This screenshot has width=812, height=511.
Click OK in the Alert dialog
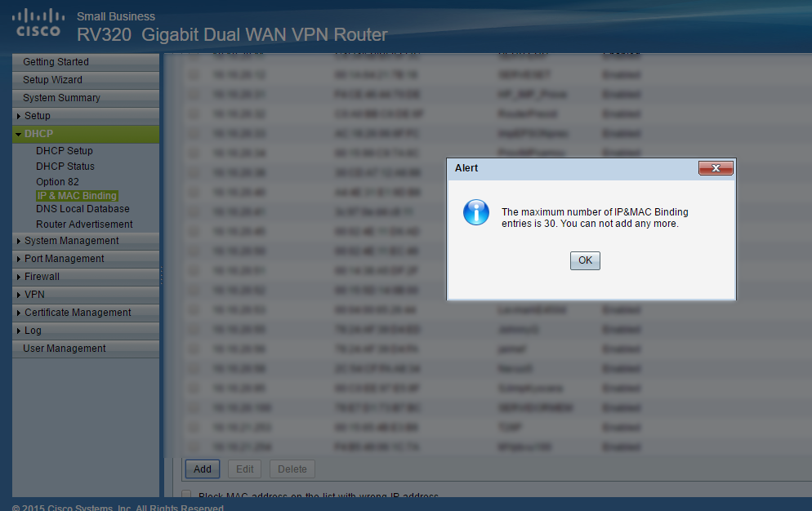pyautogui.click(x=585, y=260)
